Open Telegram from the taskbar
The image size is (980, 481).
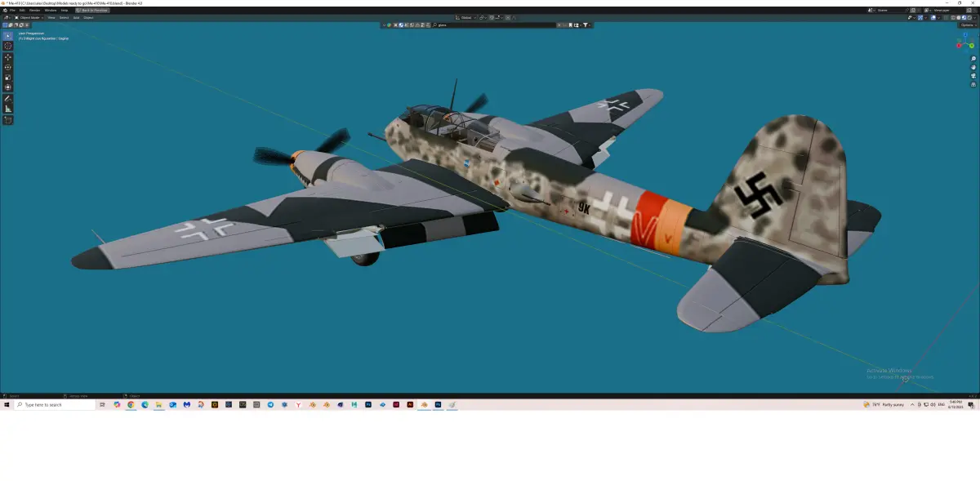[270, 404]
